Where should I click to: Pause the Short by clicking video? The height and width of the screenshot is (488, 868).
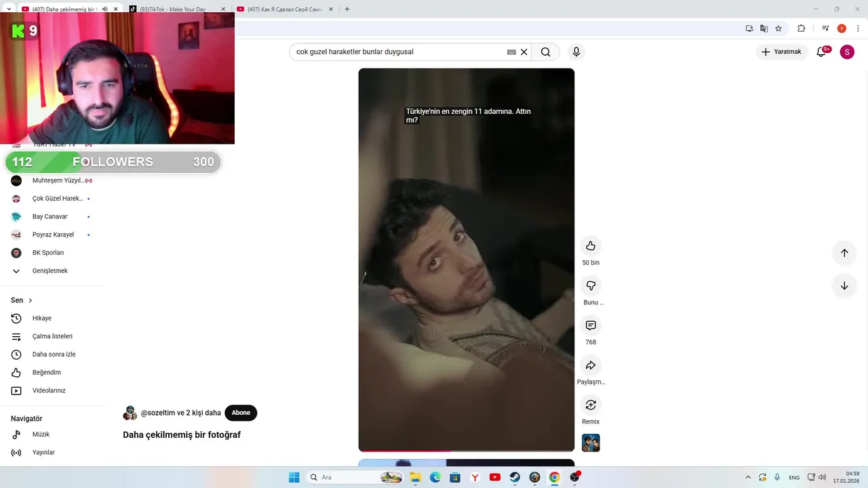467,260
